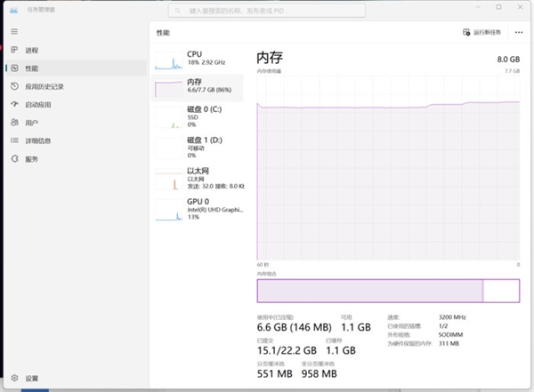Click 运行新任务 (Run new task) button
Screen dimensions: 534x392
click(481, 32)
